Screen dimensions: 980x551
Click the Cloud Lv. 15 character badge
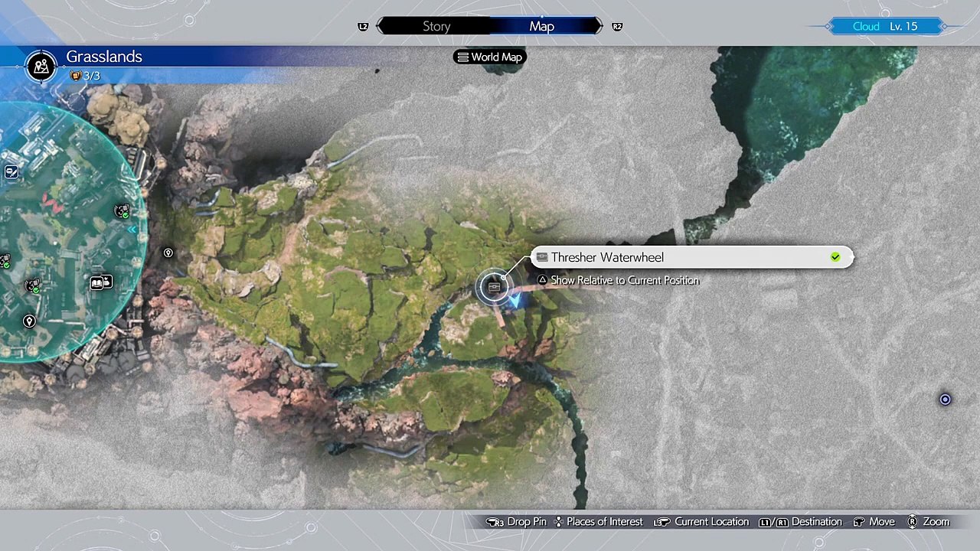click(x=885, y=26)
